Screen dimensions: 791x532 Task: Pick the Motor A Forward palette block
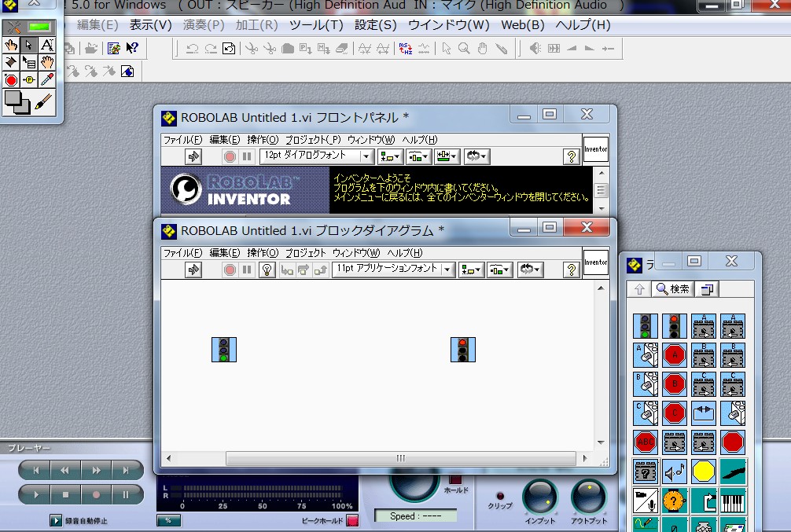[704, 326]
